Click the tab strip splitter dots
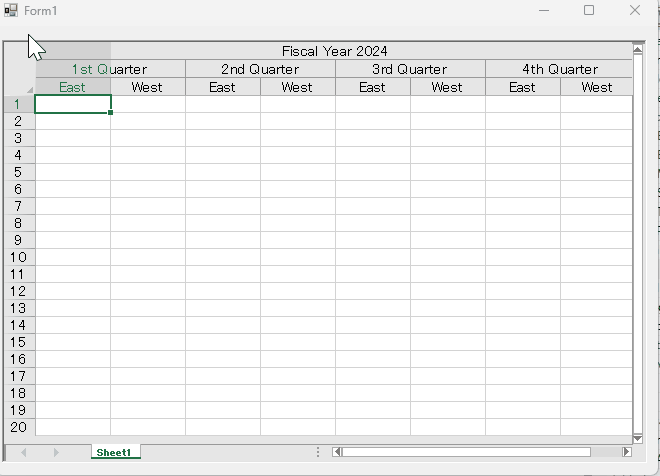660x476 pixels. 318,452
